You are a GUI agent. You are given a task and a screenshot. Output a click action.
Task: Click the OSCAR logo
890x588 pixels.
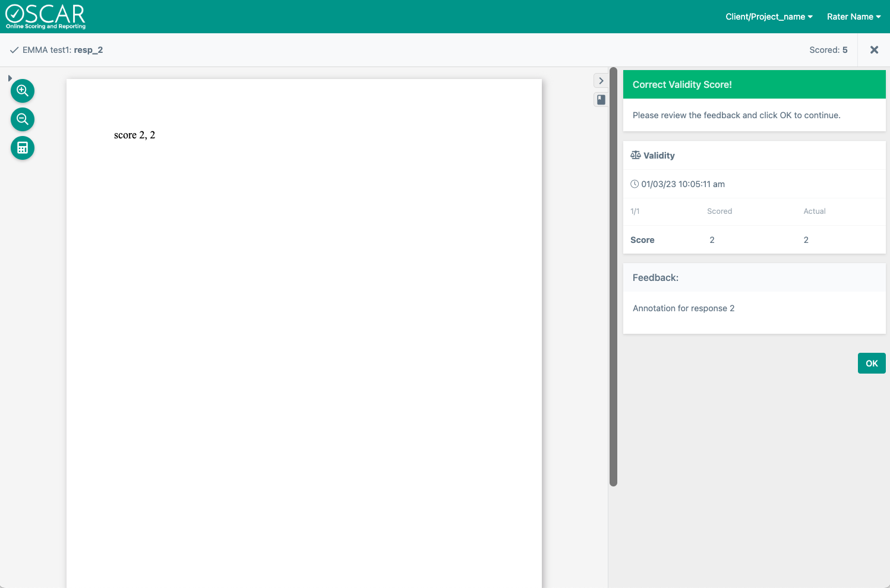pyautogui.click(x=46, y=17)
